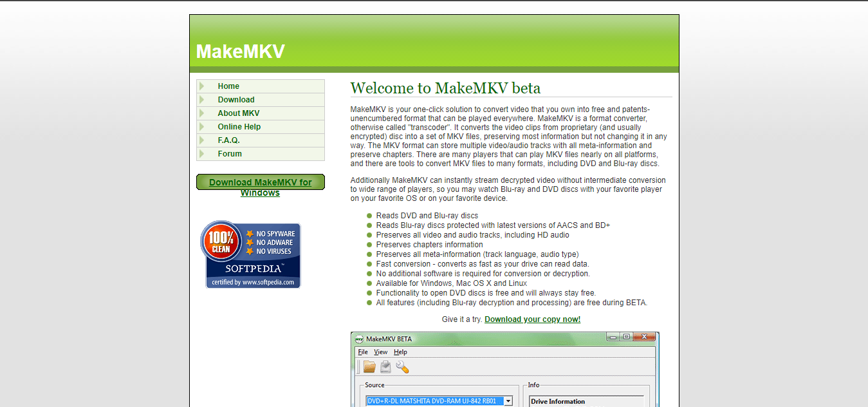Click the 'Download your copy now!' link
Viewport: 868px width, 407px height.
pyautogui.click(x=532, y=319)
